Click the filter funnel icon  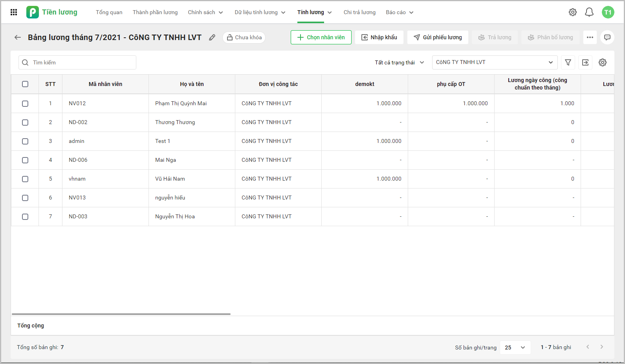click(568, 62)
